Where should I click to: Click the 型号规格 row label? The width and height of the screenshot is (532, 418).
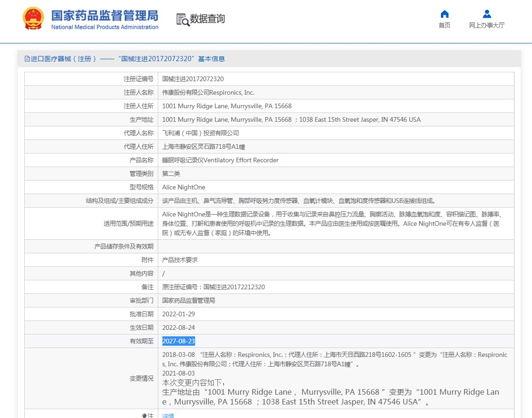click(141, 187)
